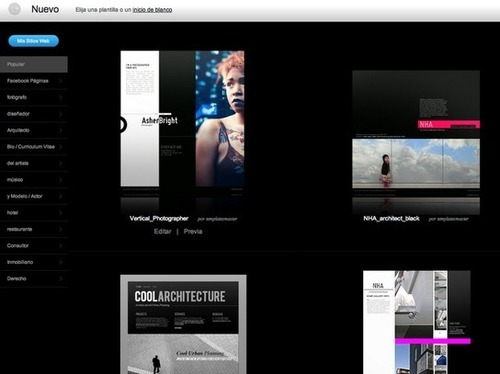The image size is (500, 374).
Task: Open the Bio / Curriculum Vitae category
Action: (34, 147)
